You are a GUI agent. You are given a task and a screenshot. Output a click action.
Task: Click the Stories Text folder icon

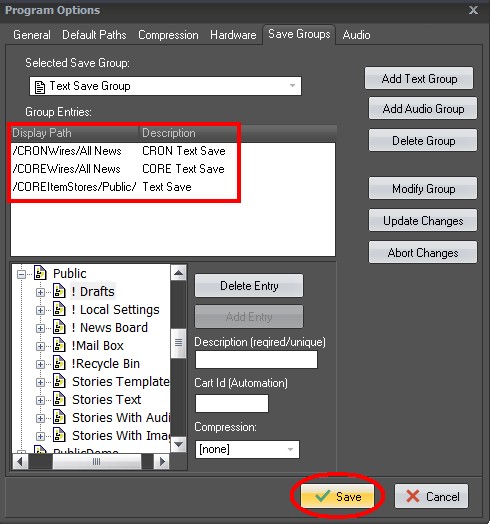click(x=59, y=399)
